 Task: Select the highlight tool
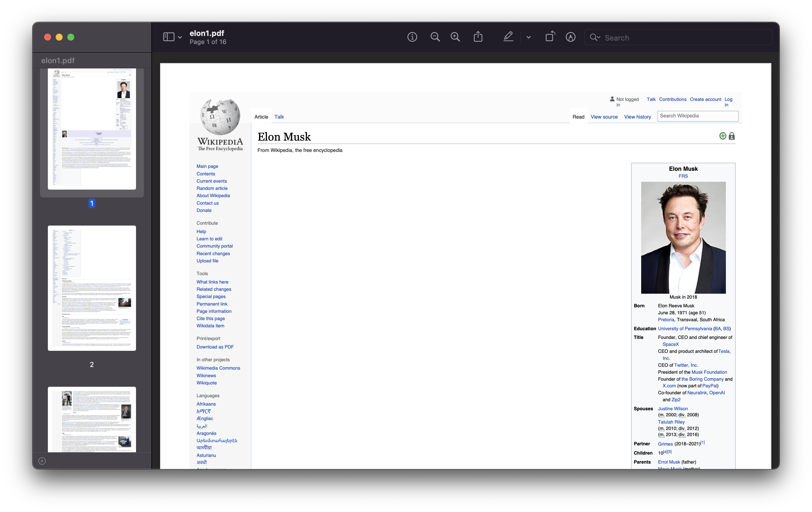[508, 37]
